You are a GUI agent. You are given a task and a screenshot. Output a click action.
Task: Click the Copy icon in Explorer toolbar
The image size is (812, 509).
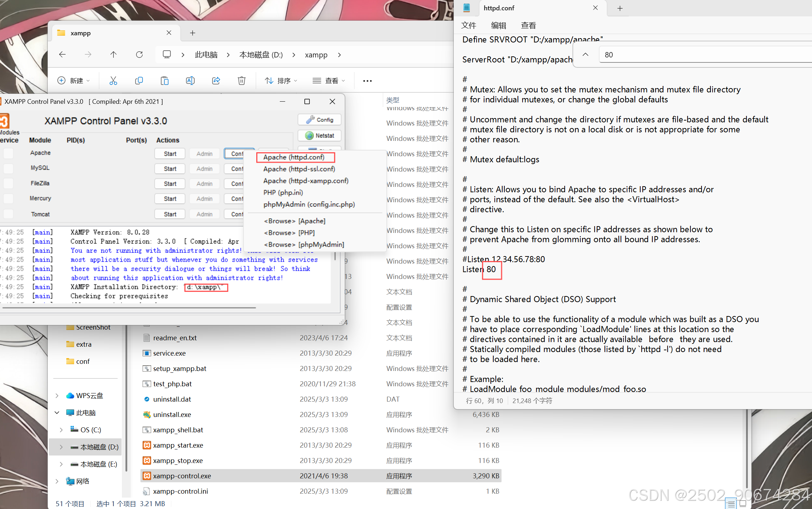click(139, 81)
